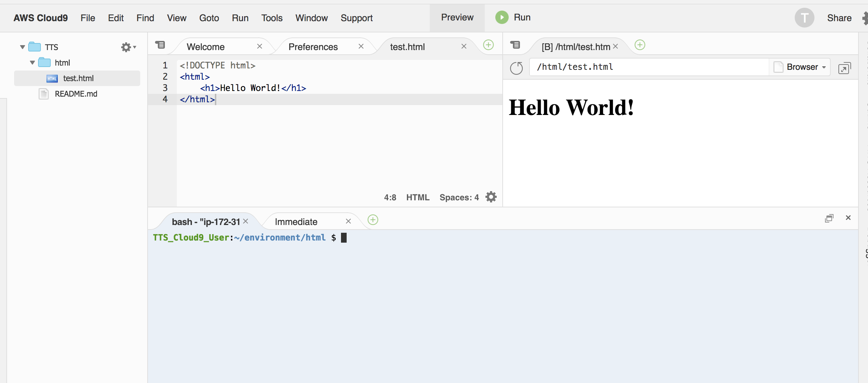Add new tab in terminal pane
The width and height of the screenshot is (868, 383).
coord(373,220)
